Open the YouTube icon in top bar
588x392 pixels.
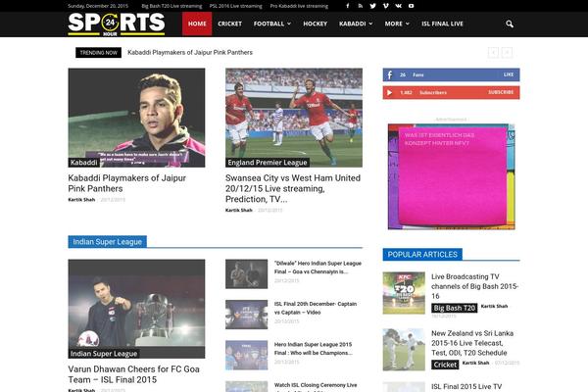411,6
